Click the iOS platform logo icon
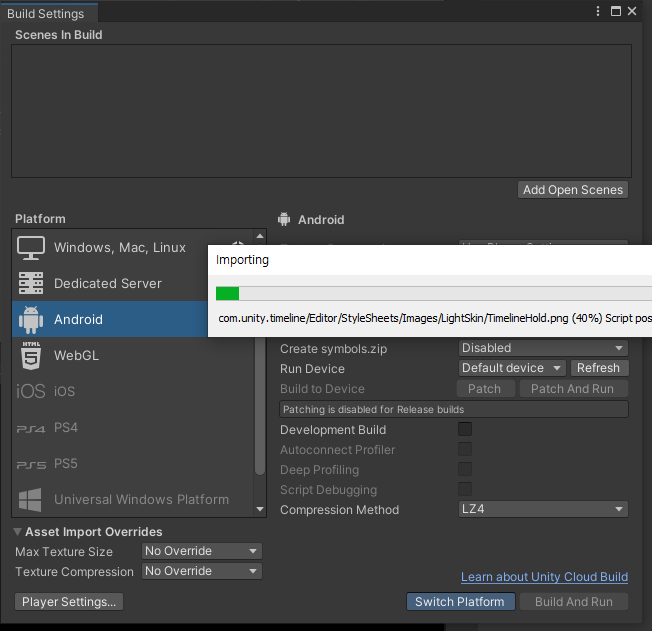 point(31,391)
